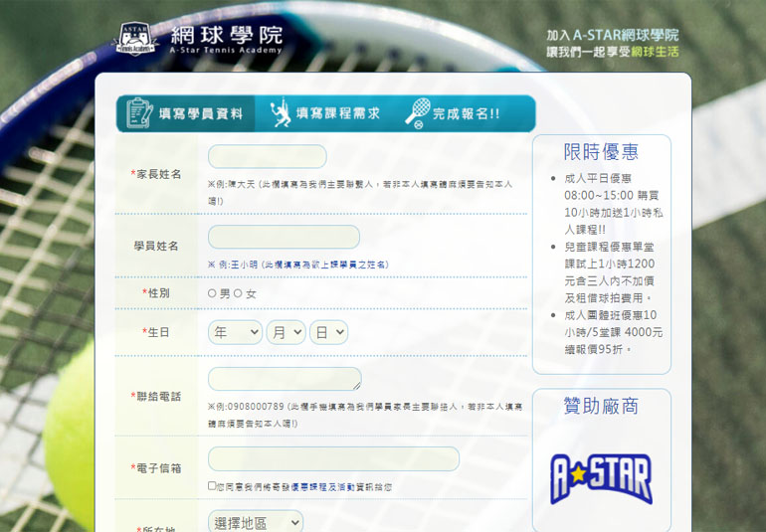
Task: Click the 例:王小明 hint under 學員姓名
Action: click(x=298, y=265)
